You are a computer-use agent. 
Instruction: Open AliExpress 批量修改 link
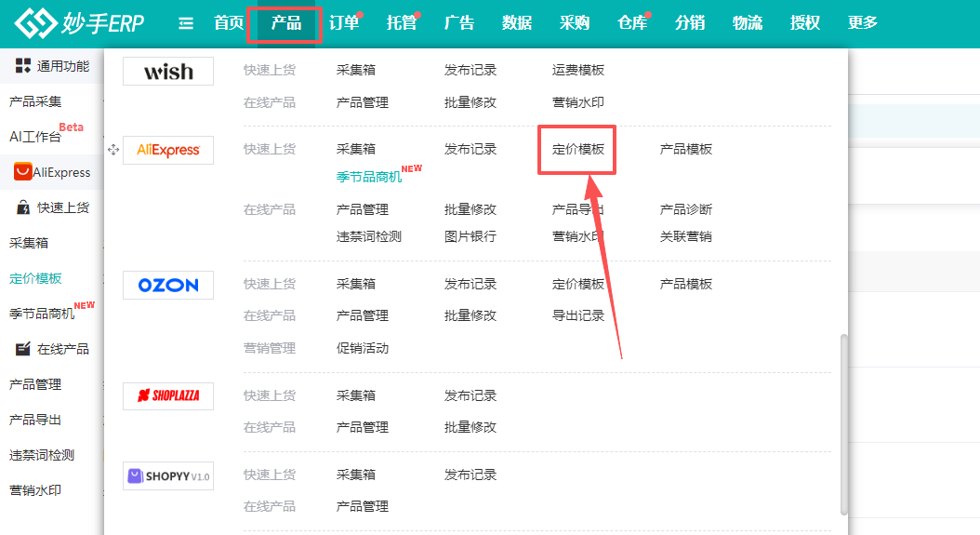(x=470, y=209)
